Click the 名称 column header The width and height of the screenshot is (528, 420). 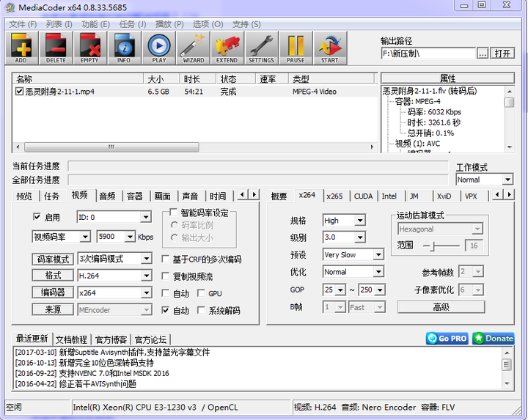tap(78, 79)
